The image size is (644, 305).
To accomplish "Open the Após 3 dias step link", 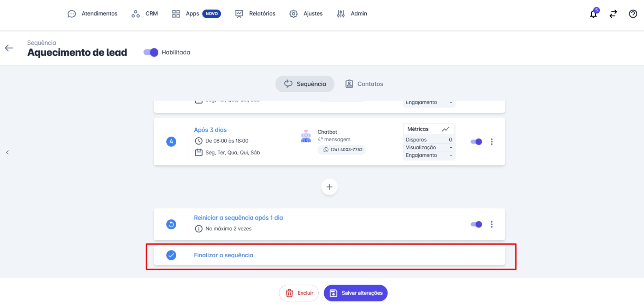I will (x=210, y=130).
